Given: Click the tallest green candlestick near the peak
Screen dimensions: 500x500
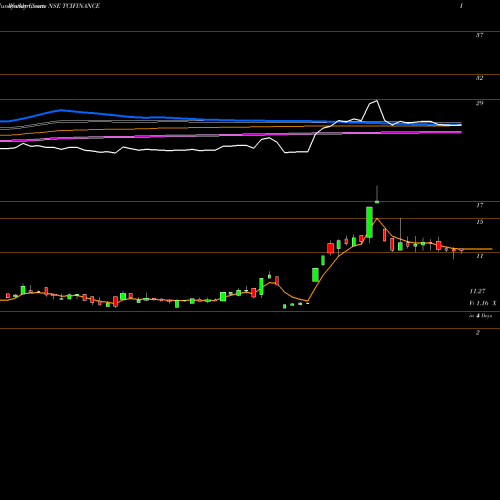Looking at the screenshot, I should (x=369, y=222).
